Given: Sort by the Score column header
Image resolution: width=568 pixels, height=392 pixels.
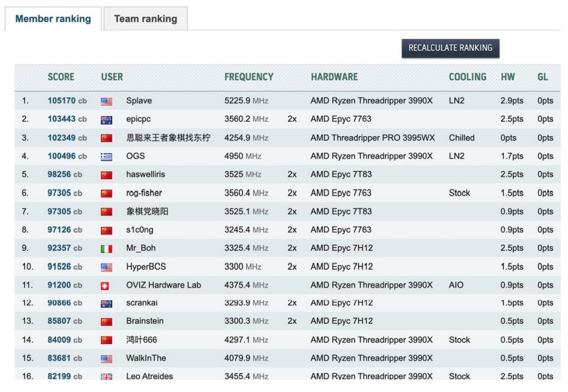Looking at the screenshot, I should 61,77.
